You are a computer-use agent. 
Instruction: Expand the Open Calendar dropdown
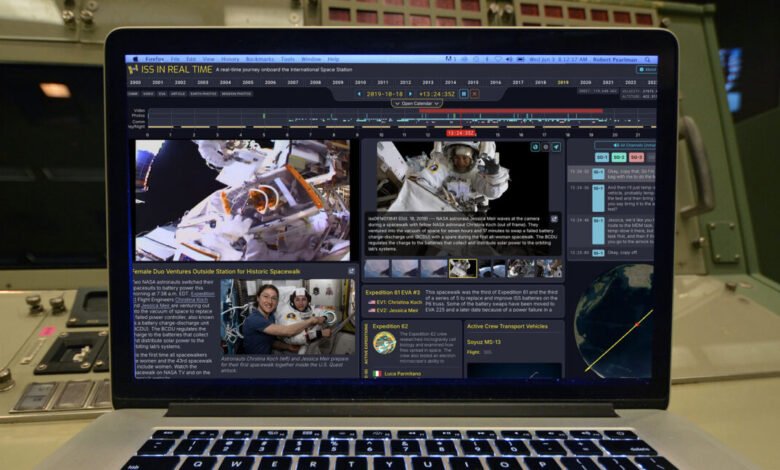[x=417, y=103]
